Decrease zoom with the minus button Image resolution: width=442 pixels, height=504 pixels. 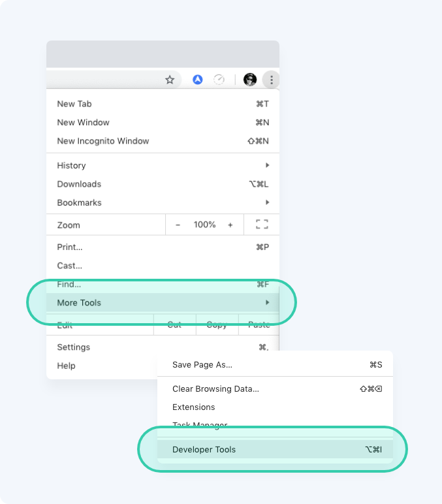point(178,225)
